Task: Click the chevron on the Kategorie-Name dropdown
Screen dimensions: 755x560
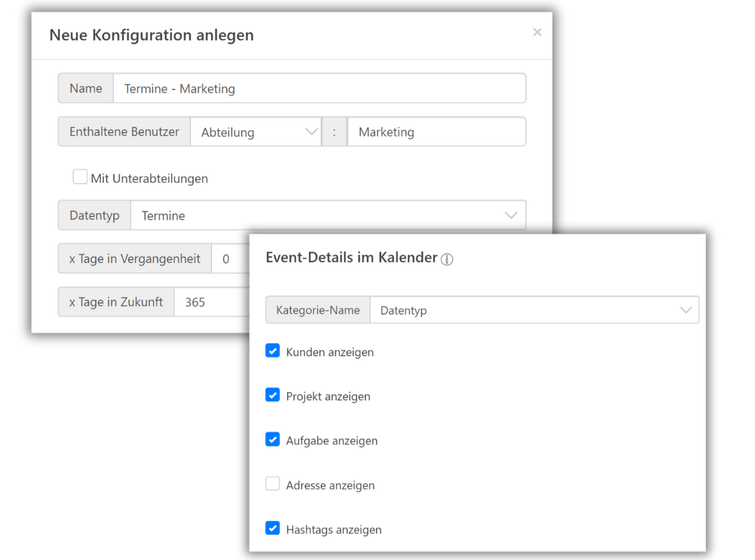Action: tap(686, 309)
